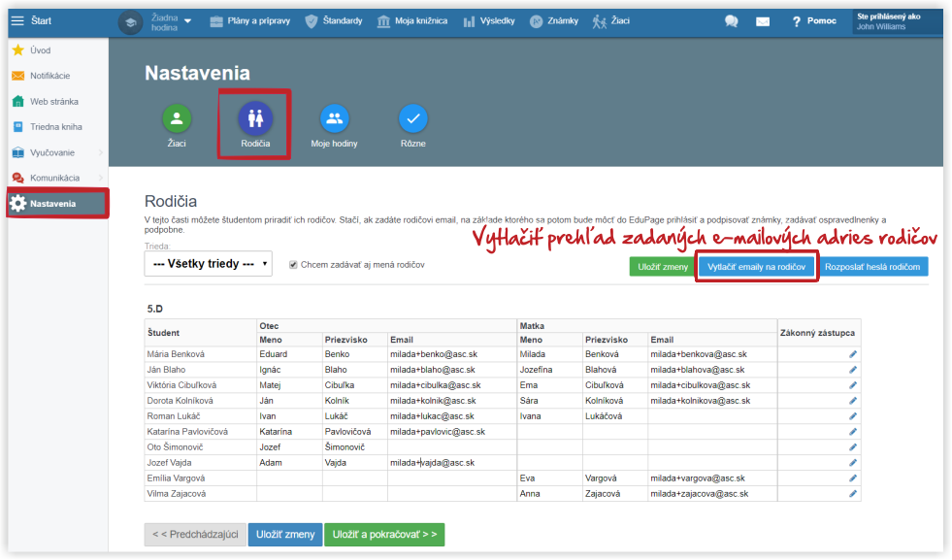Edit legal guardian for Mária Benková

852,354
